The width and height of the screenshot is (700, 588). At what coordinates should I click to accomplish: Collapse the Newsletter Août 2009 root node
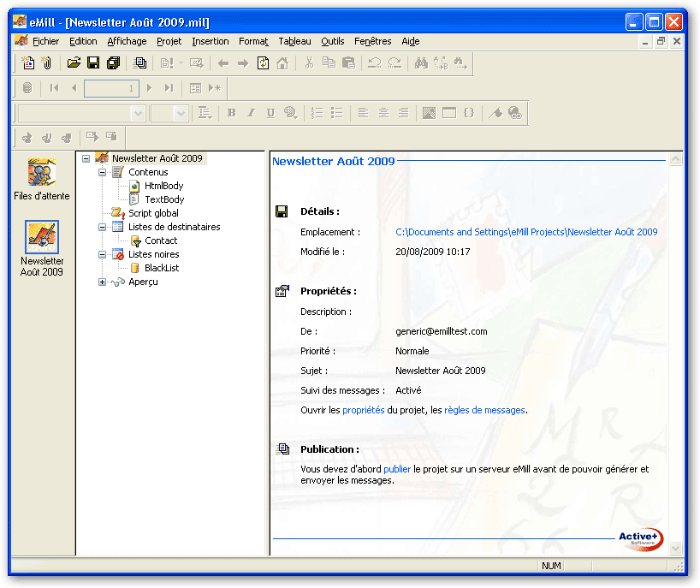point(86,158)
